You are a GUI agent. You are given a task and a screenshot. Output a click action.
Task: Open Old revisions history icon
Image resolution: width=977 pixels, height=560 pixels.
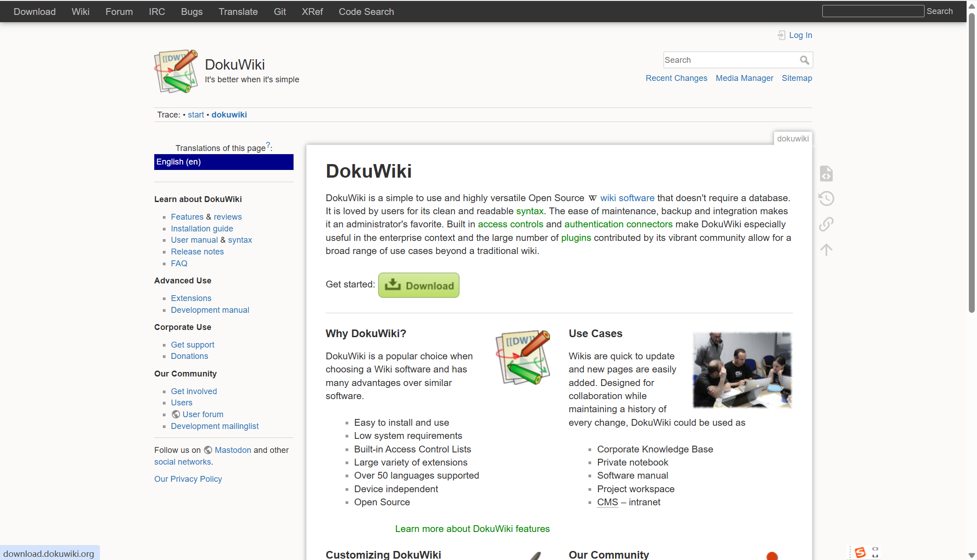coord(826,198)
